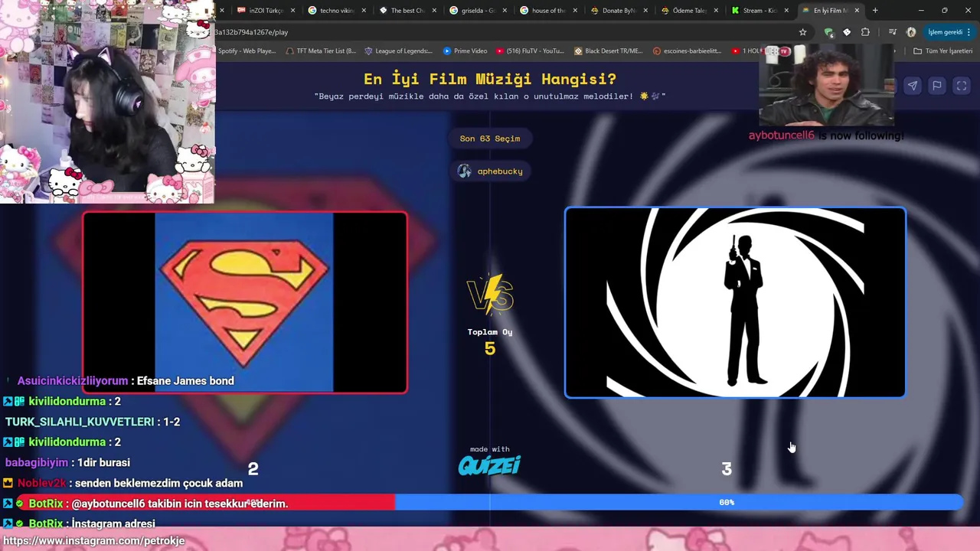Click the Noblev2k chat message
980x551 pixels.
point(122,483)
